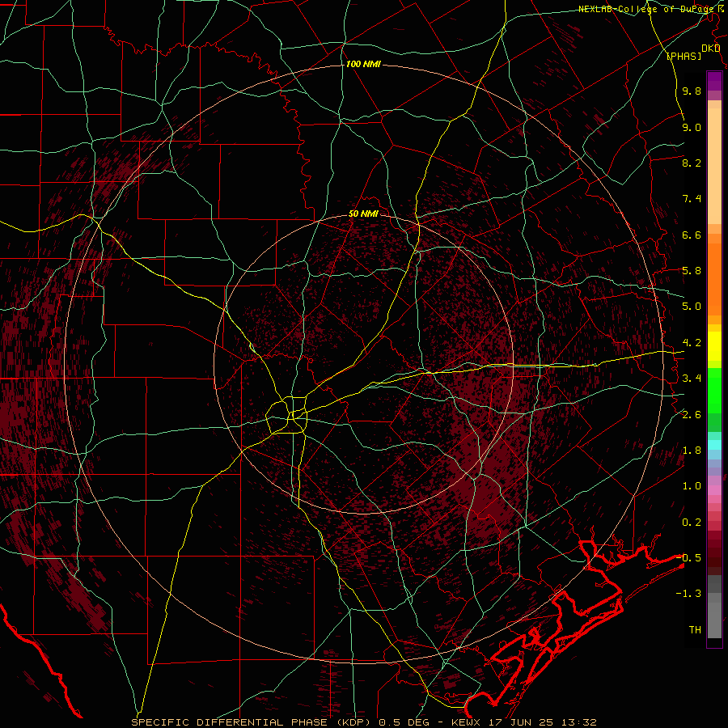
Task: Click the 100 NMI range ring label
Action: point(363,64)
